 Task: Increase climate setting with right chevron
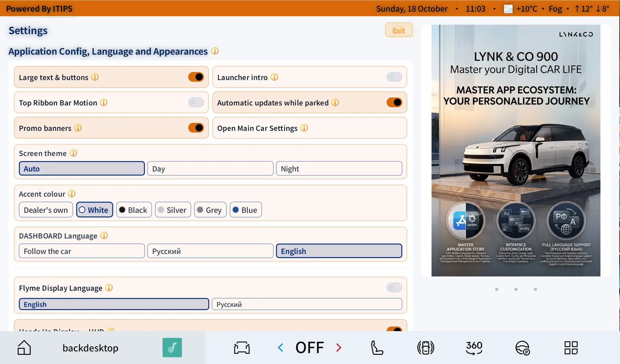339,347
